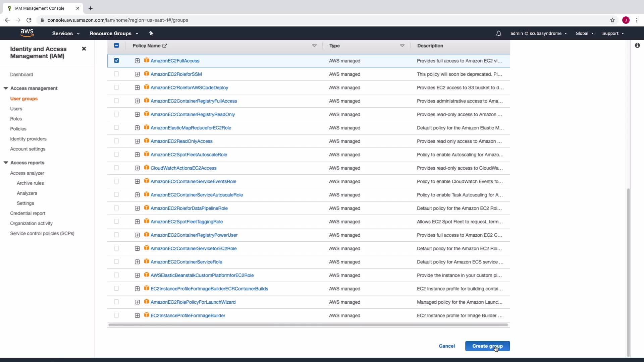Click the AWS logo home icon
The height and width of the screenshot is (362, 644).
pyautogui.click(x=27, y=33)
